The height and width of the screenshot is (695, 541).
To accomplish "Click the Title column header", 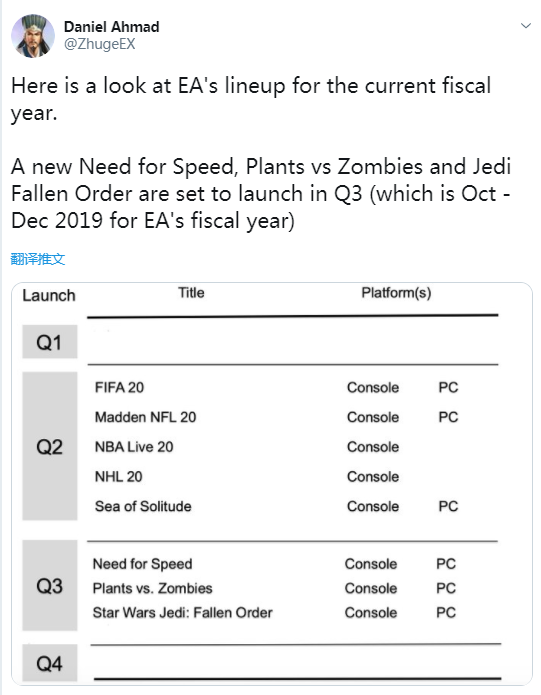I will (191, 293).
